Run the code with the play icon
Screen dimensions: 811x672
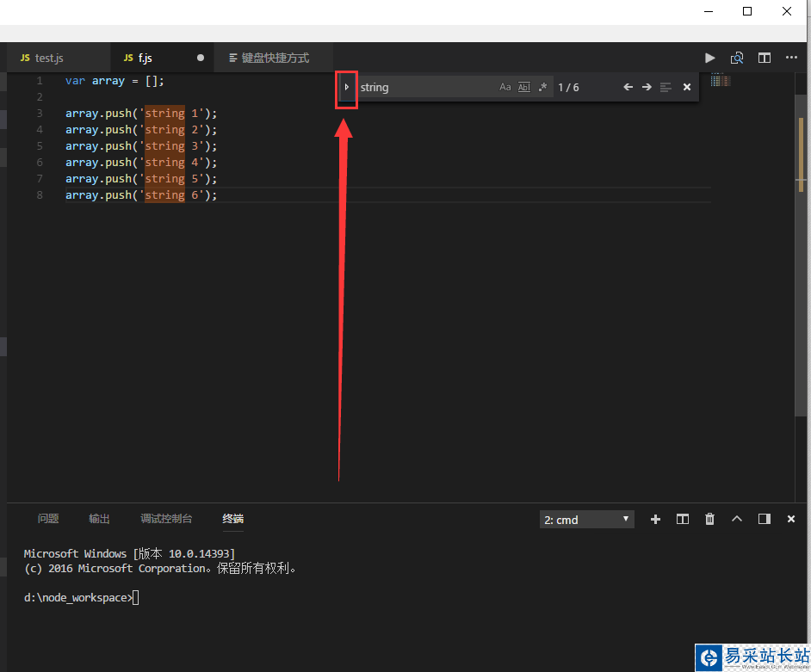(710, 58)
